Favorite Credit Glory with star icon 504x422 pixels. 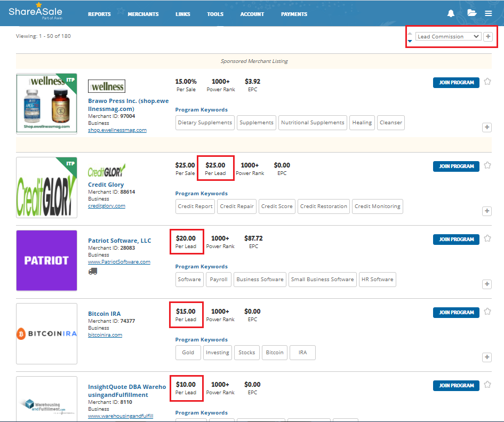[487, 165]
